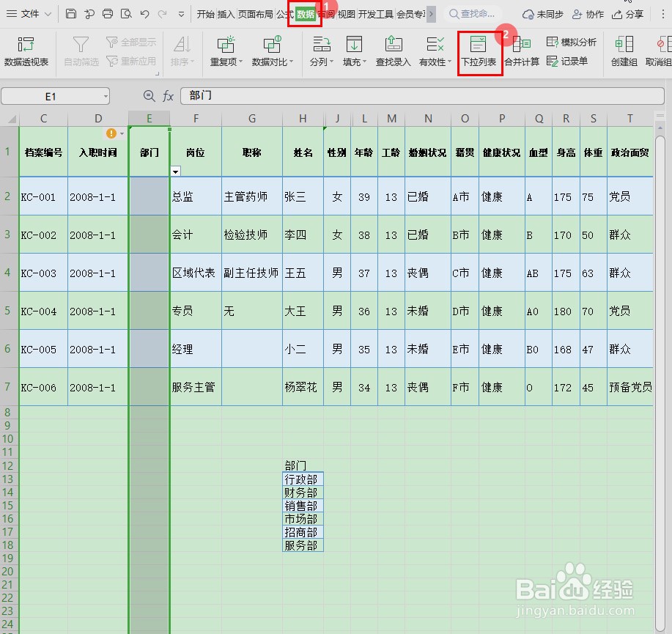Click cell containing 杨翠花
This screenshot has width=672, height=634.
click(303, 387)
